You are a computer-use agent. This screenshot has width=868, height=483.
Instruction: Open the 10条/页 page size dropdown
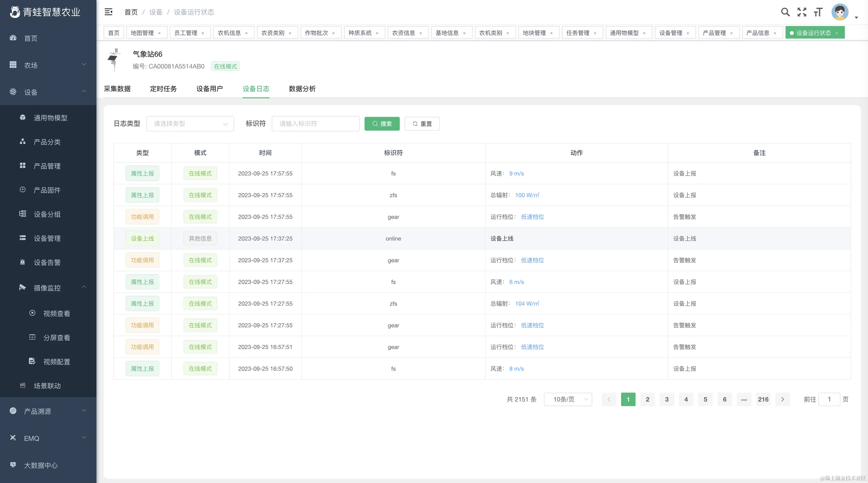[x=568, y=399]
